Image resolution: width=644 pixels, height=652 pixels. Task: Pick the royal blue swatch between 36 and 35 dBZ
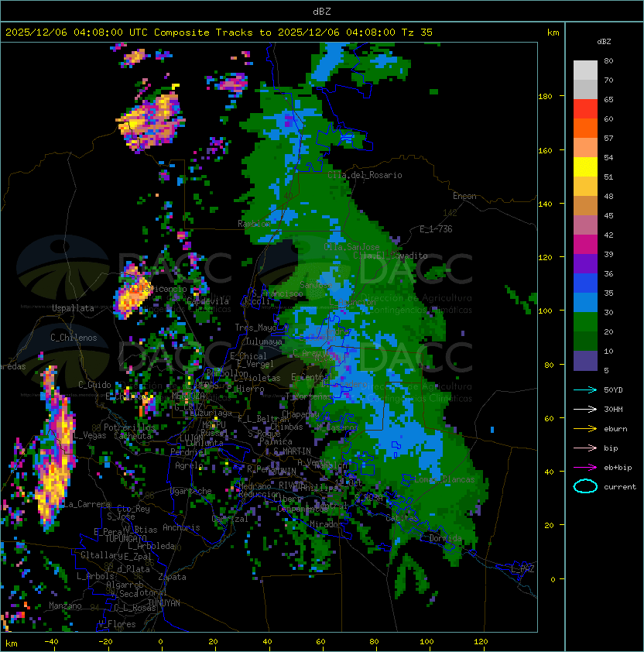tap(585, 283)
